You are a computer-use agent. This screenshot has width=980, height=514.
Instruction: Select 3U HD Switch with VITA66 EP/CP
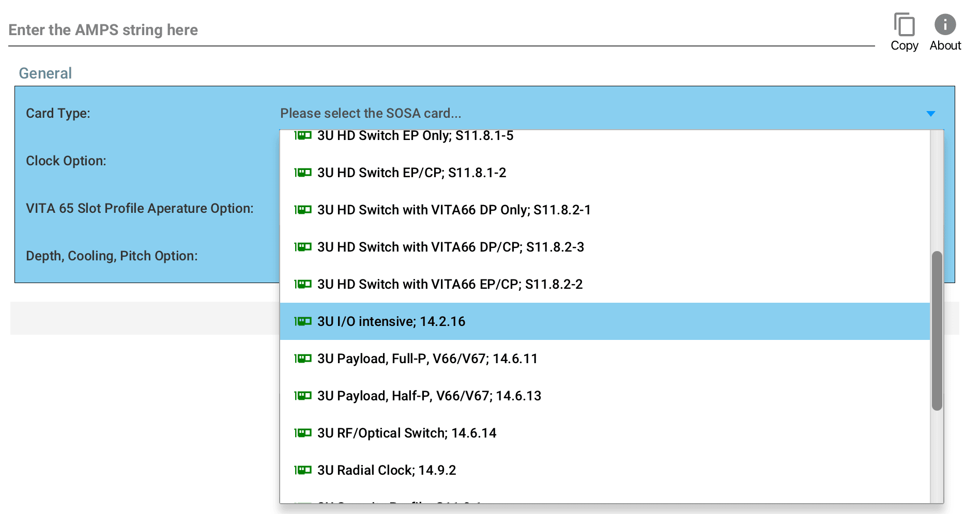[450, 284]
